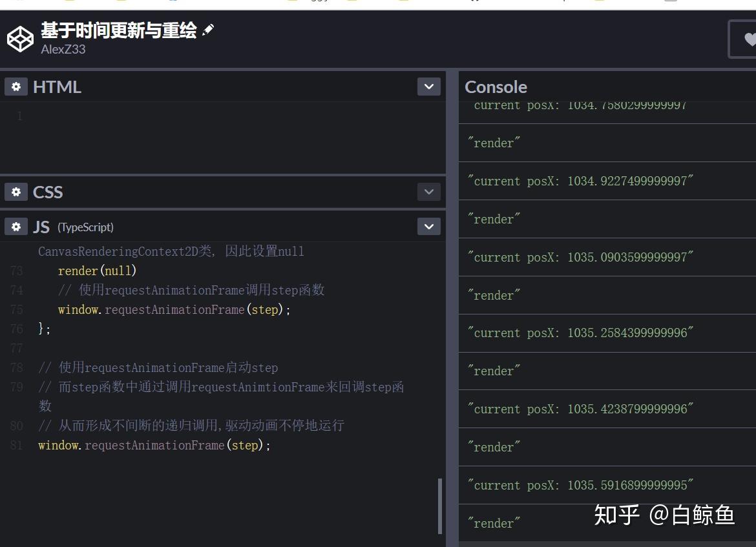This screenshot has width=756, height=547.
Task: Expand the CSS panel dropdown chevron
Action: pyautogui.click(x=428, y=192)
